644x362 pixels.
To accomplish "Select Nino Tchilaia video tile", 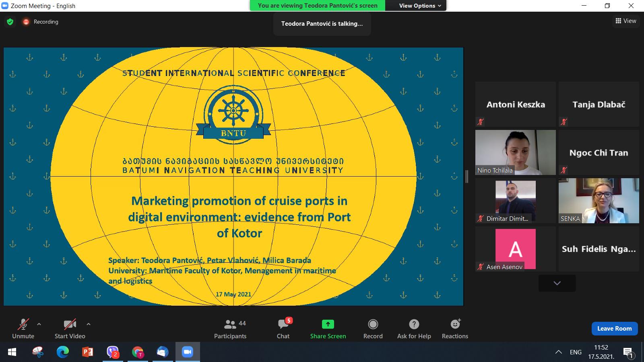I will pyautogui.click(x=516, y=152).
